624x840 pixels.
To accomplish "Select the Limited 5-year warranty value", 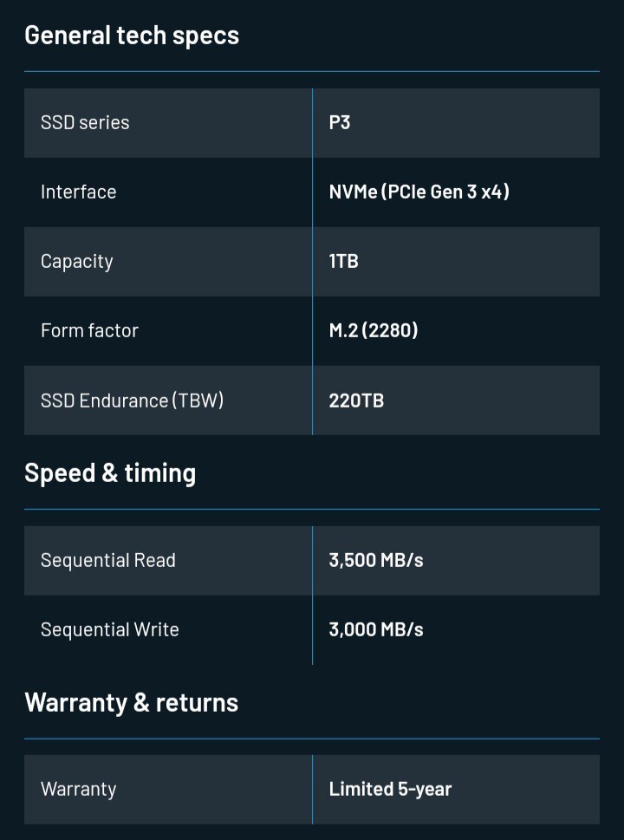I will click(x=390, y=789).
